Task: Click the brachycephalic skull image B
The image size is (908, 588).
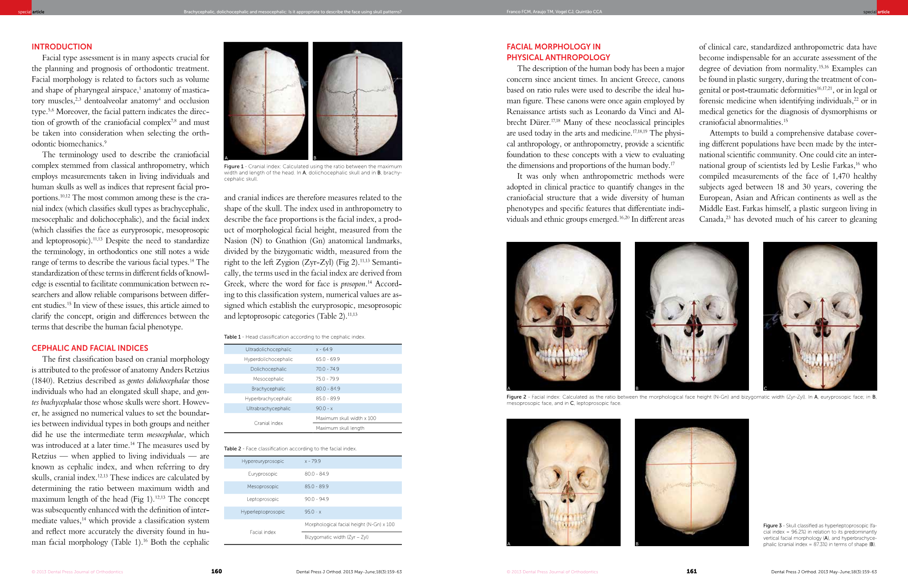Action: coord(357,101)
